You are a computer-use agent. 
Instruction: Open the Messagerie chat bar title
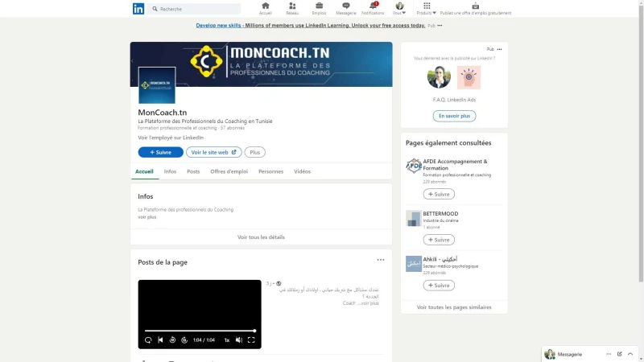click(570, 354)
